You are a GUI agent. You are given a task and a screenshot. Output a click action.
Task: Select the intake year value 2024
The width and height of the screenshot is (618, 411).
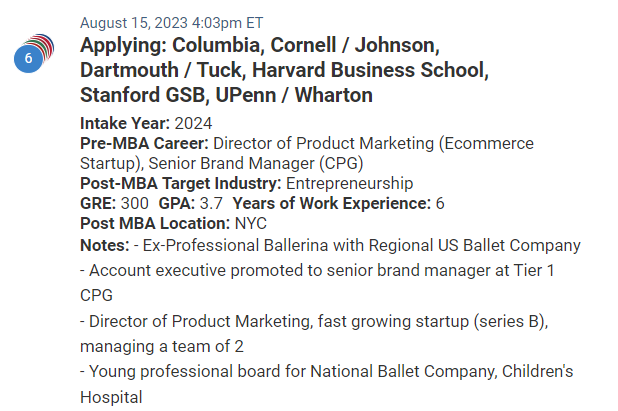[194, 123]
